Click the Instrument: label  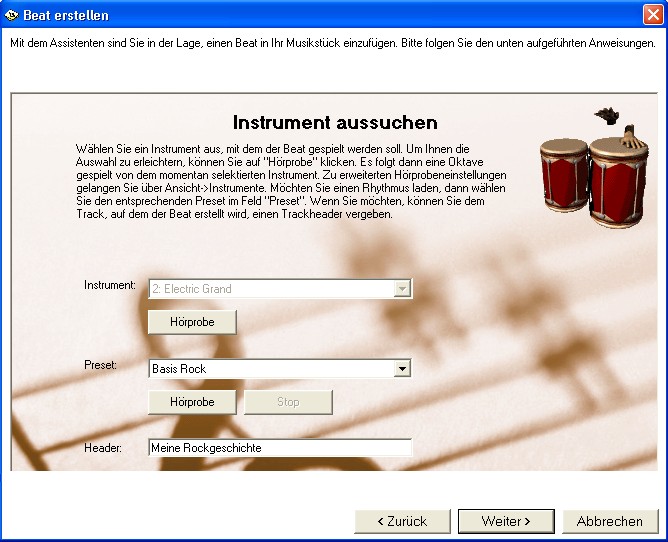tap(110, 285)
